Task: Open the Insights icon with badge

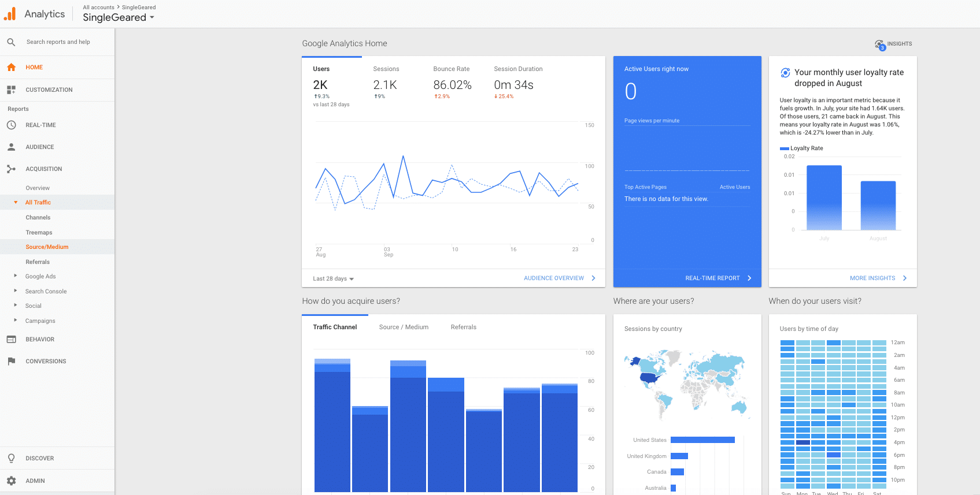Action: click(880, 44)
